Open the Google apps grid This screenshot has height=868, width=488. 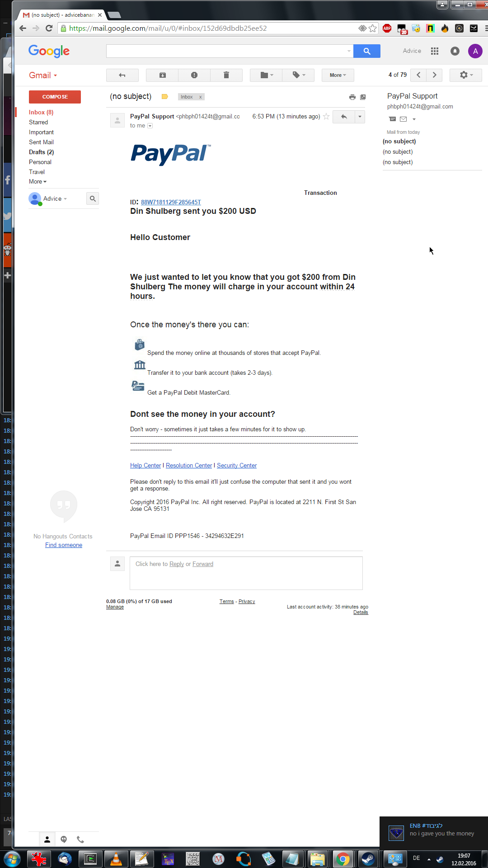(x=435, y=51)
